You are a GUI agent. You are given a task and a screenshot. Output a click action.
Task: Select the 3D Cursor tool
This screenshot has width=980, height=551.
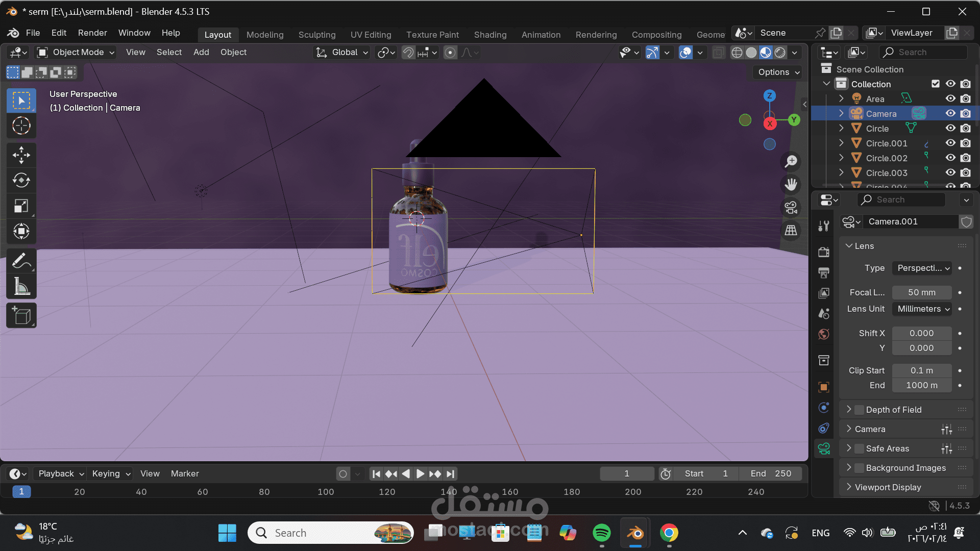[x=21, y=126]
